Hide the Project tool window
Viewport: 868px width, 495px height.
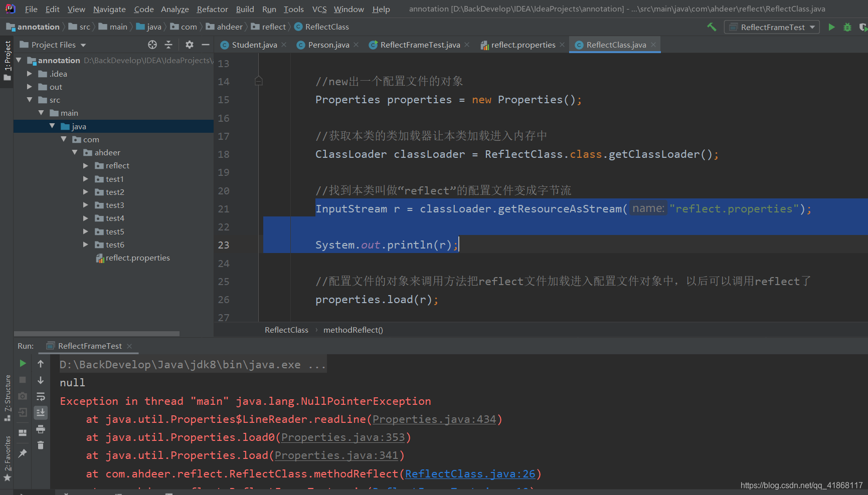[x=206, y=45]
